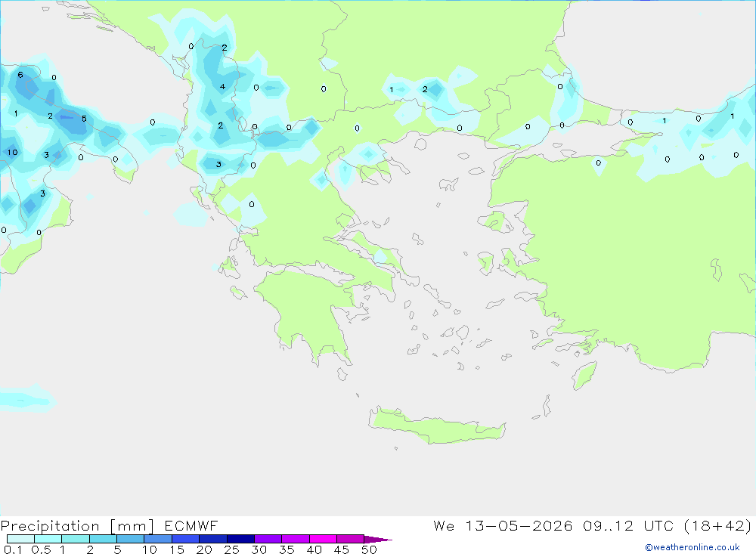
Task: Pick the 40–45 mm magenta legend swatch
Action: pos(323,539)
